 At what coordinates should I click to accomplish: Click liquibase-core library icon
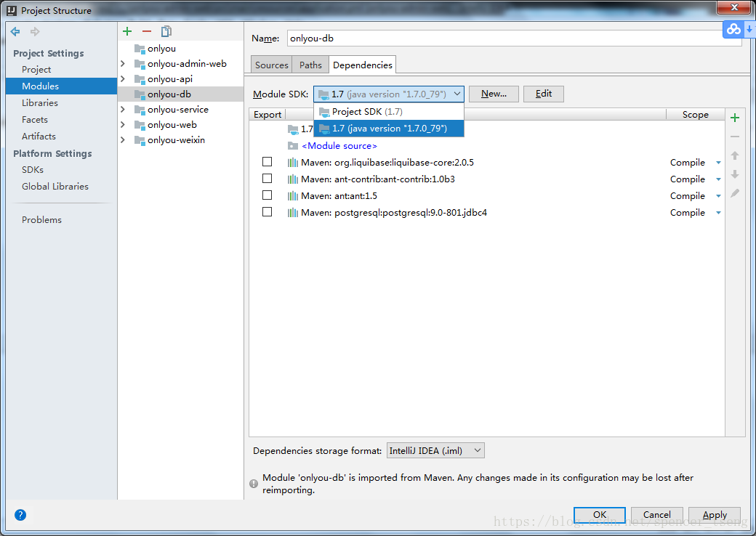293,162
